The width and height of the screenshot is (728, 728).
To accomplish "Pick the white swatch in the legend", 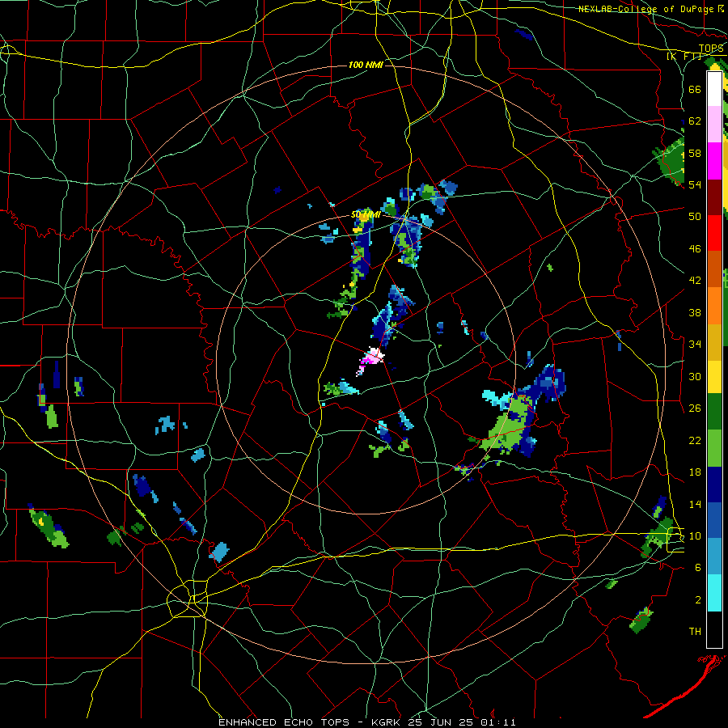I will (714, 89).
